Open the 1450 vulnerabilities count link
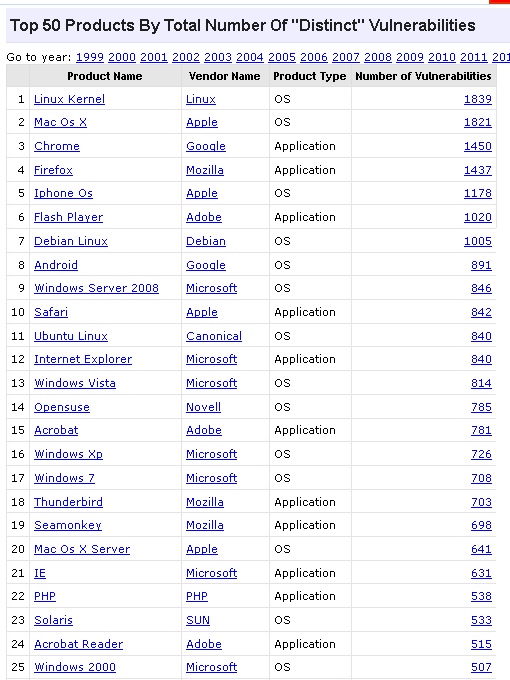 point(477,146)
